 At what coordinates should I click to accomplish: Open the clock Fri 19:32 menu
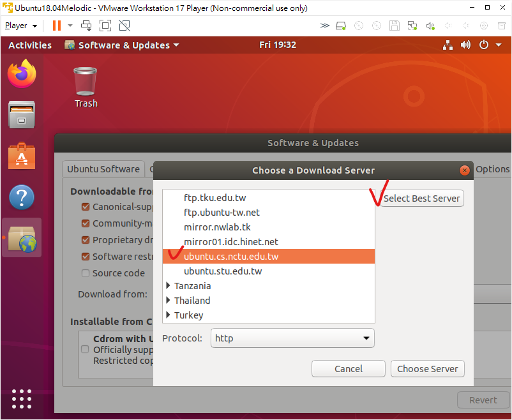click(x=278, y=45)
